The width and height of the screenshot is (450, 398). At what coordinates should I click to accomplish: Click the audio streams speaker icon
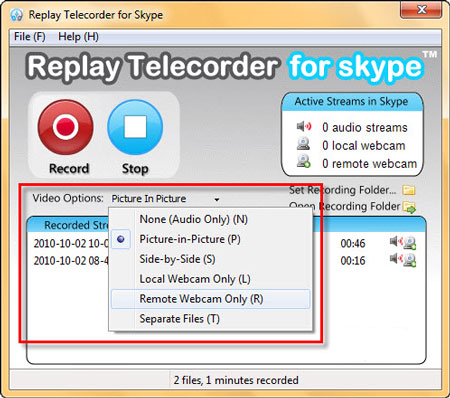(304, 126)
